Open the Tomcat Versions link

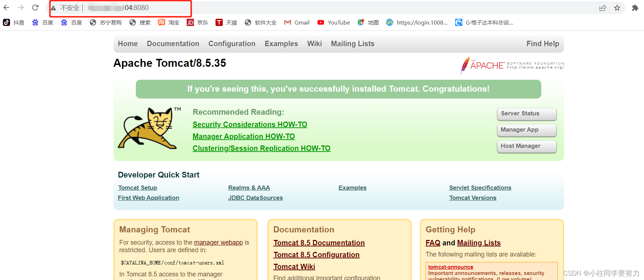pos(472,198)
